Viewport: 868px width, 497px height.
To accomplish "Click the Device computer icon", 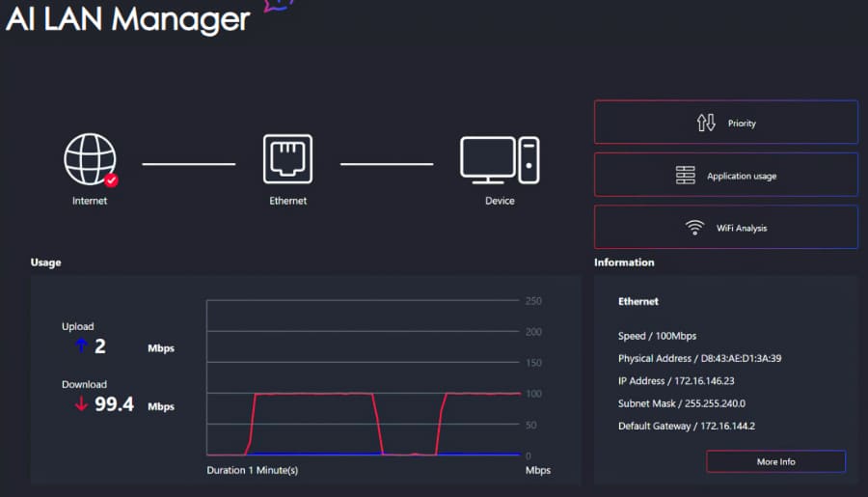I will click(500, 159).
